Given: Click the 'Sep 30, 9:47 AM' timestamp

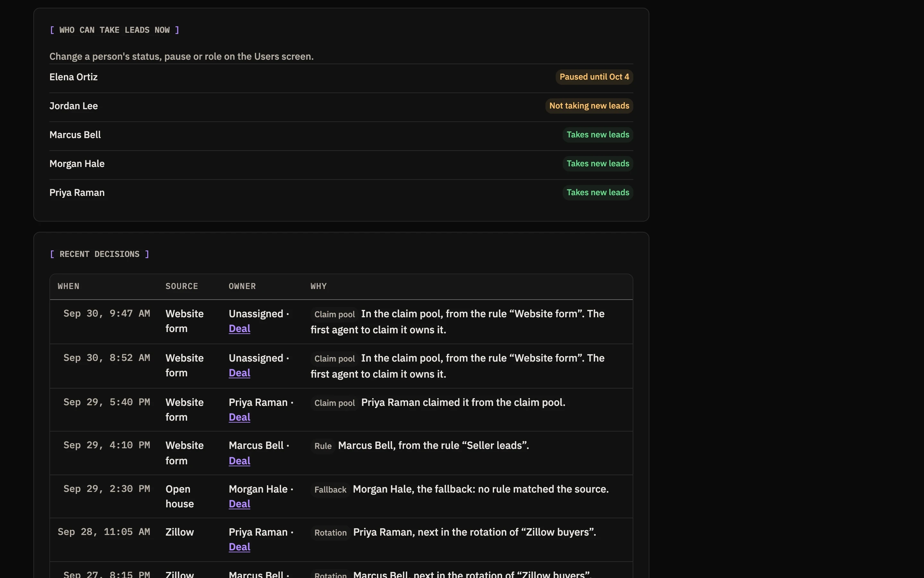Looking at the screenshot, I should (x=107, y=313).
